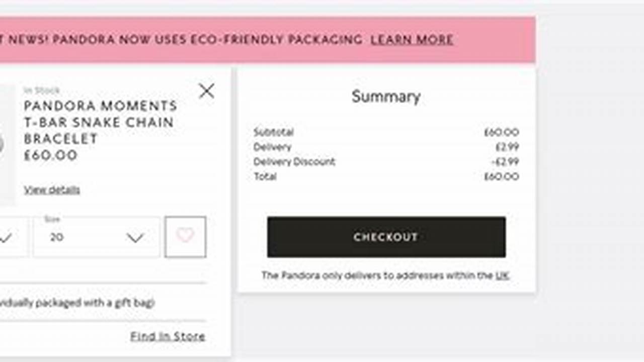
Task: Open the Size dropdown showing 20
Action: [96, 237]
